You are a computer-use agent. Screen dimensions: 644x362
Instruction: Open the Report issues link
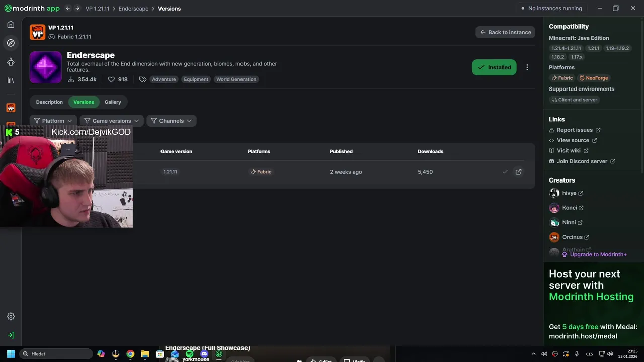575,130
